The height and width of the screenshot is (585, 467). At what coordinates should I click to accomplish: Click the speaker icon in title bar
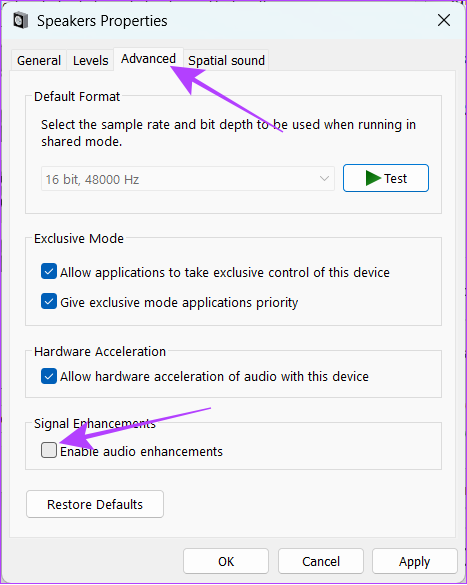click(21, 20)
